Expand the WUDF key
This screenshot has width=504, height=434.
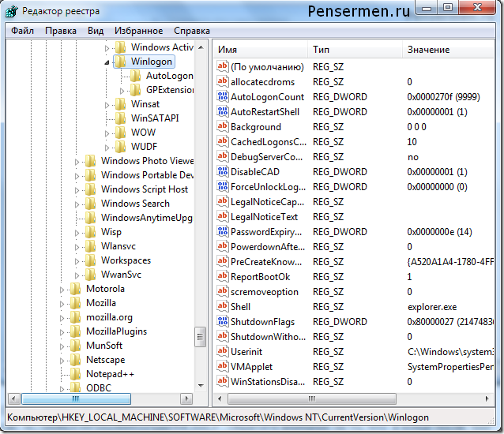click(x=107, y=148)
